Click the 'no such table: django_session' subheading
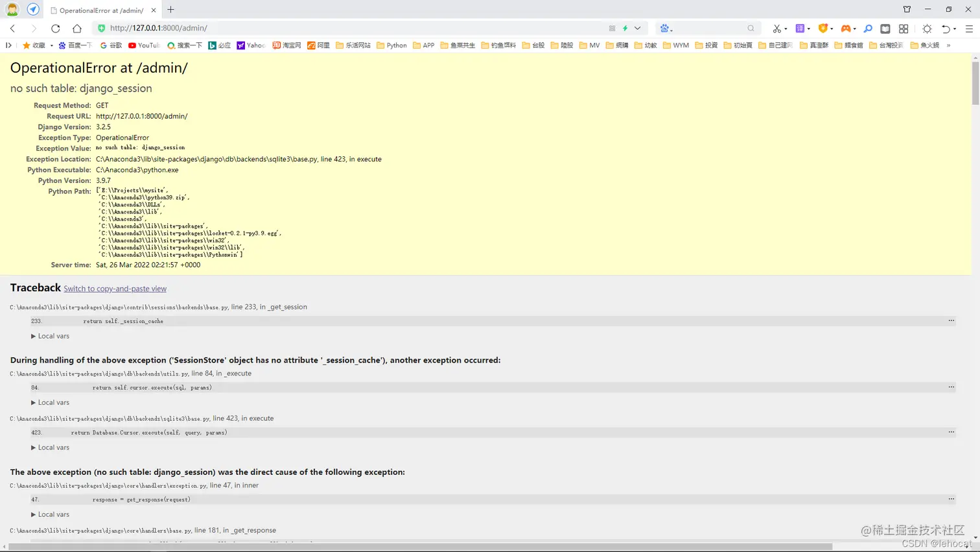The image size is (980, 552). pyautogui.click(x=81, y=88)
